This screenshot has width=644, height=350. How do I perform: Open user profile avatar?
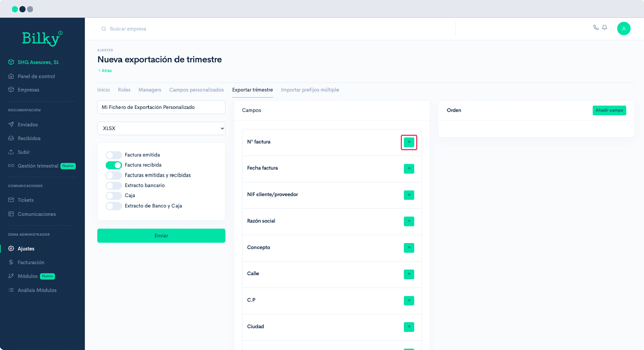[624, 28]
